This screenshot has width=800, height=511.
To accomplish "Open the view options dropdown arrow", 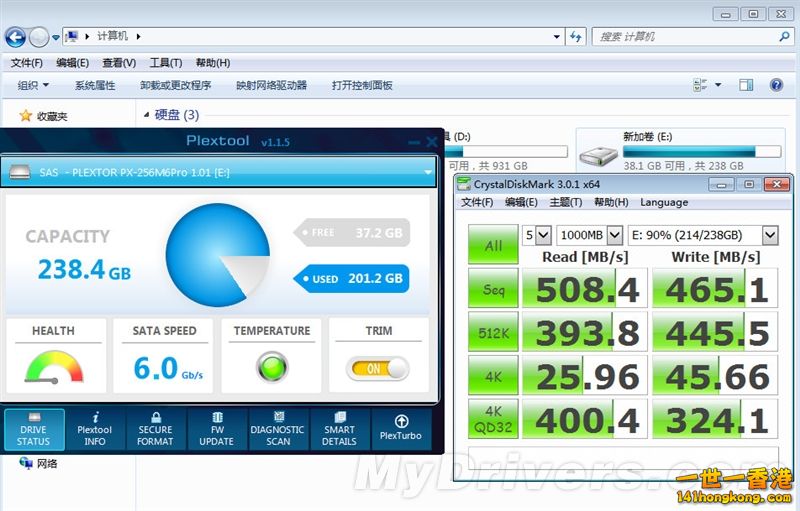I will 718,85.
